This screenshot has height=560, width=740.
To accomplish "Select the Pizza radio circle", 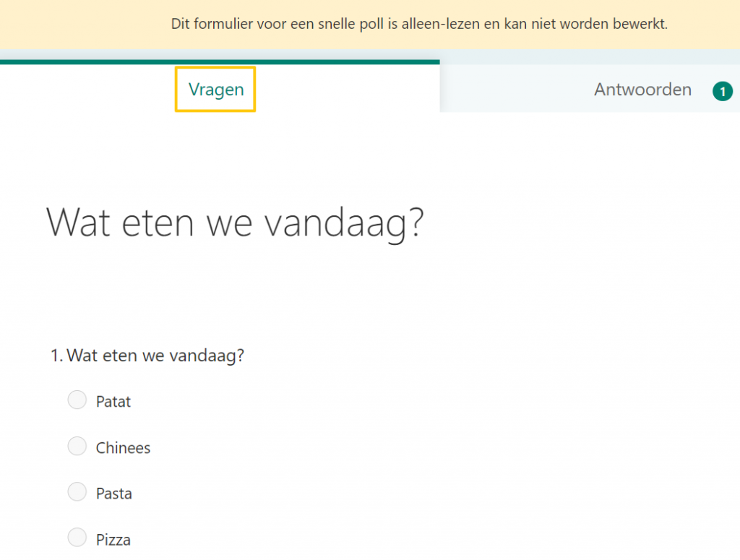I will 77,538.
